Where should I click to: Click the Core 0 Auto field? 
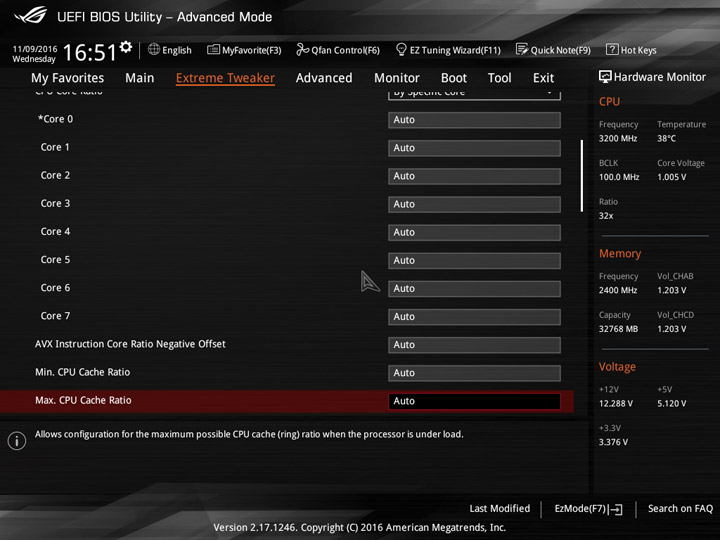(474, 120)
